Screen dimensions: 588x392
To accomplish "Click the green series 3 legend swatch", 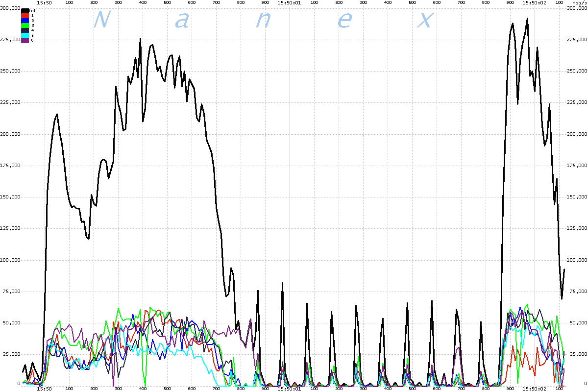I will 25,25.
